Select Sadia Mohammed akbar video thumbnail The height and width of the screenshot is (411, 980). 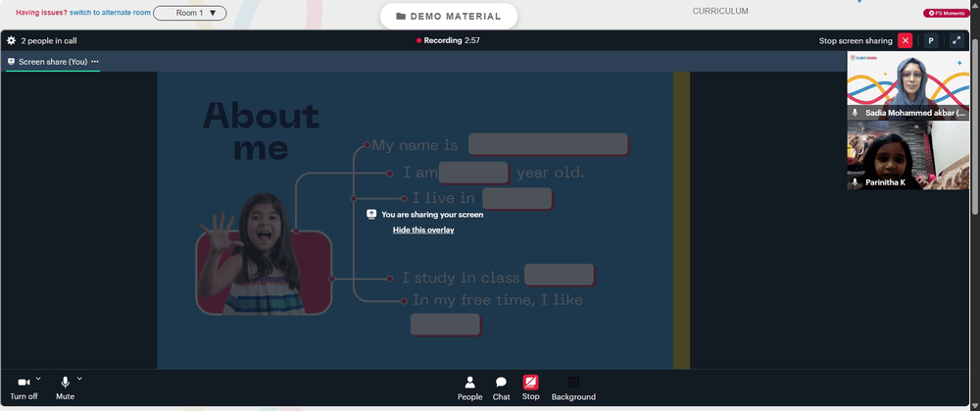(908, 85)
